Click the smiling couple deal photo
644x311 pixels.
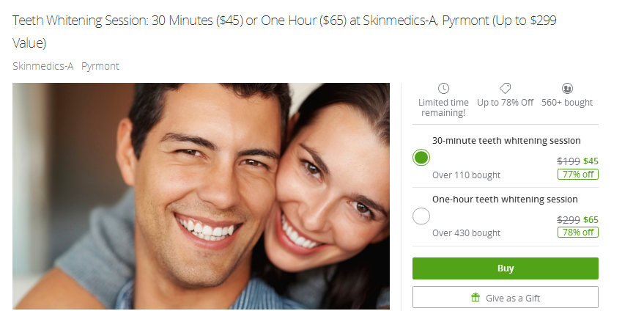(x=201, y=197)
